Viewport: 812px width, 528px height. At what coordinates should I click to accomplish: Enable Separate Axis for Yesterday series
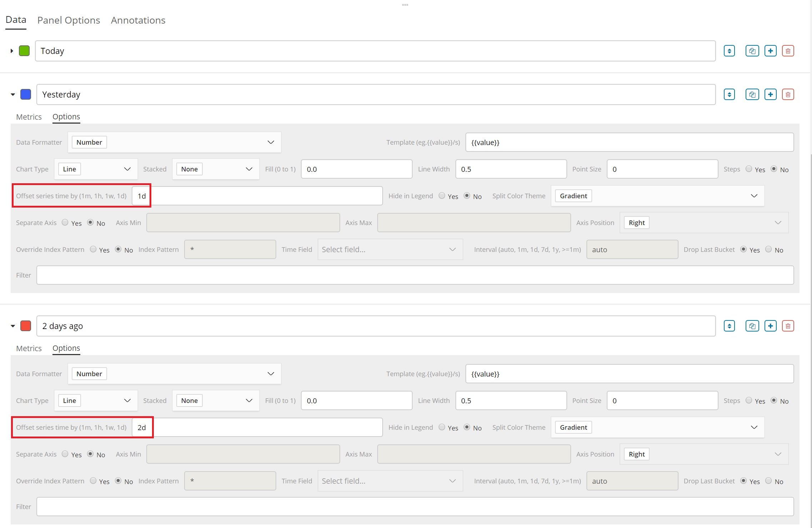65,223
